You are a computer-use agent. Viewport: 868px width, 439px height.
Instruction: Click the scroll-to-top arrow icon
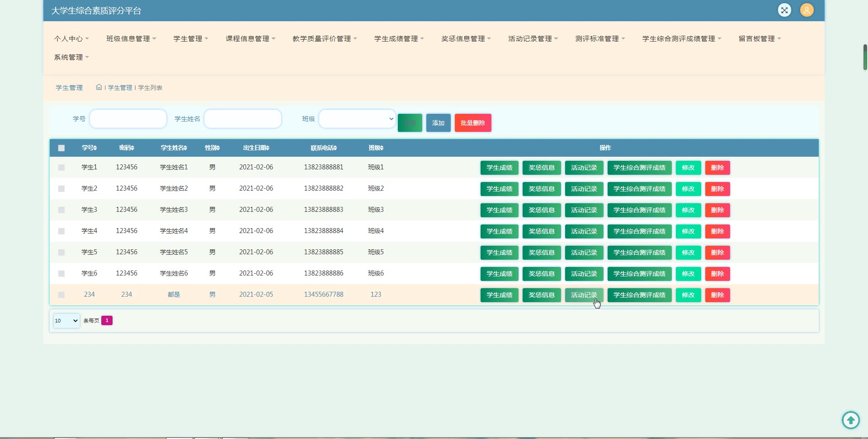[850, 420]
